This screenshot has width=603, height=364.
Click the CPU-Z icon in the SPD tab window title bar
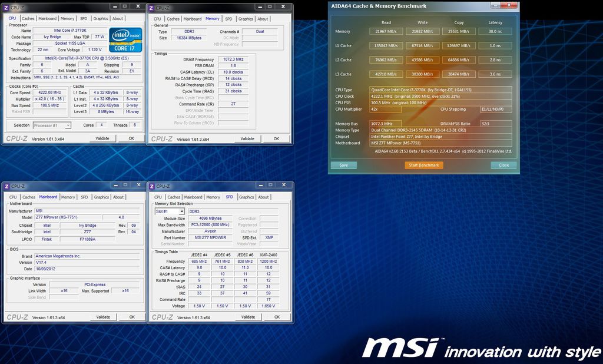tap(152, 186)
